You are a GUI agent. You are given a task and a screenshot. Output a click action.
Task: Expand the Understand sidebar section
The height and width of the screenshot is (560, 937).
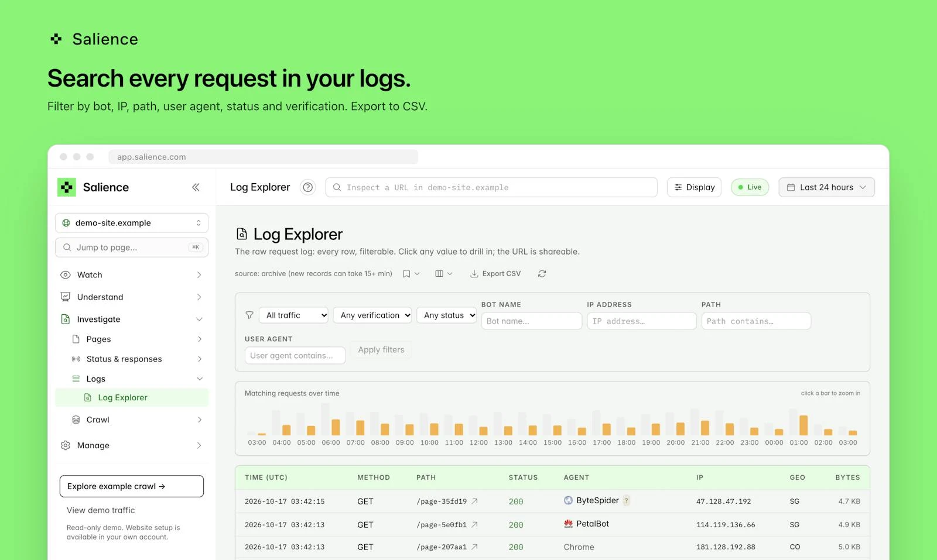pos(132,297)
